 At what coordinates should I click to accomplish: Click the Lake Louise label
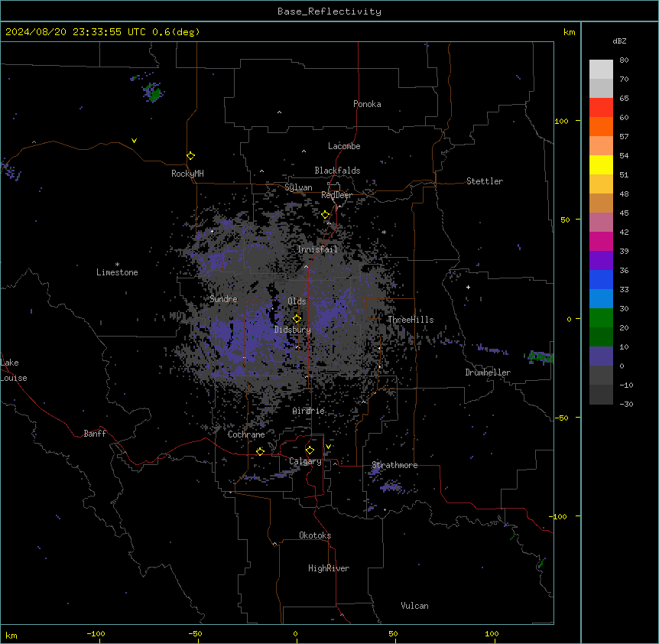(12, 370)
